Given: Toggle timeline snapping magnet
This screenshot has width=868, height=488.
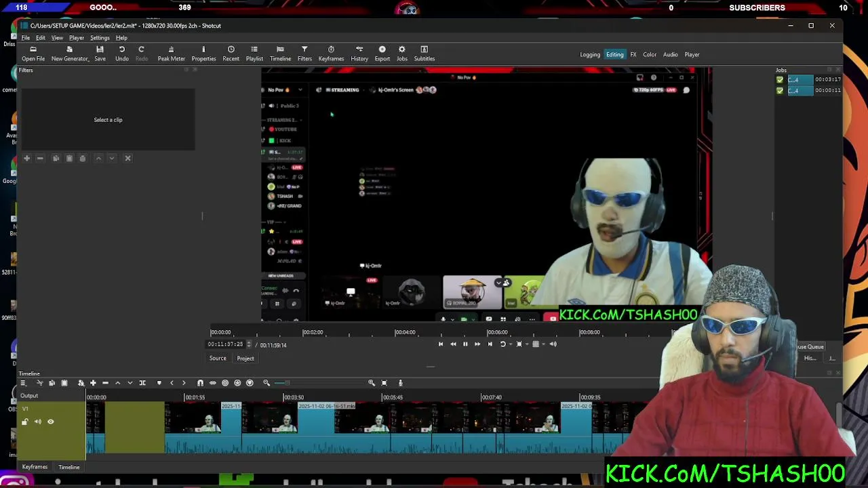Looking at the screenshot, I should (200, 384).
